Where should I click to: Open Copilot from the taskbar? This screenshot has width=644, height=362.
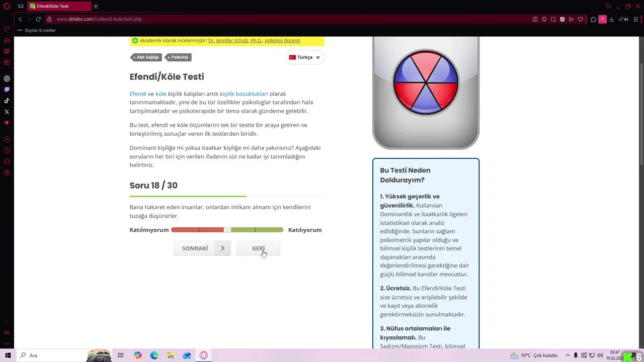137,355
